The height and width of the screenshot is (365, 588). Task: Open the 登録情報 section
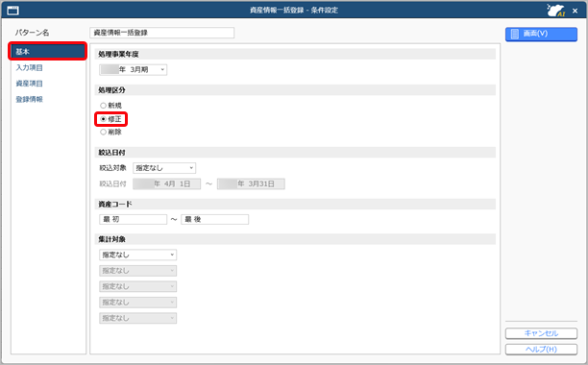29,99
